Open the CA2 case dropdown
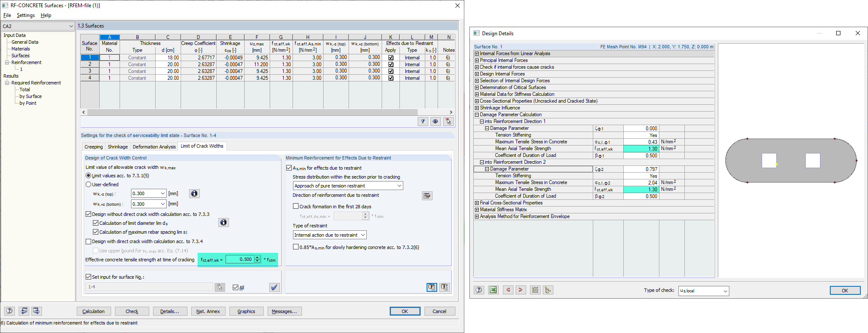 (x=71, y=26)
